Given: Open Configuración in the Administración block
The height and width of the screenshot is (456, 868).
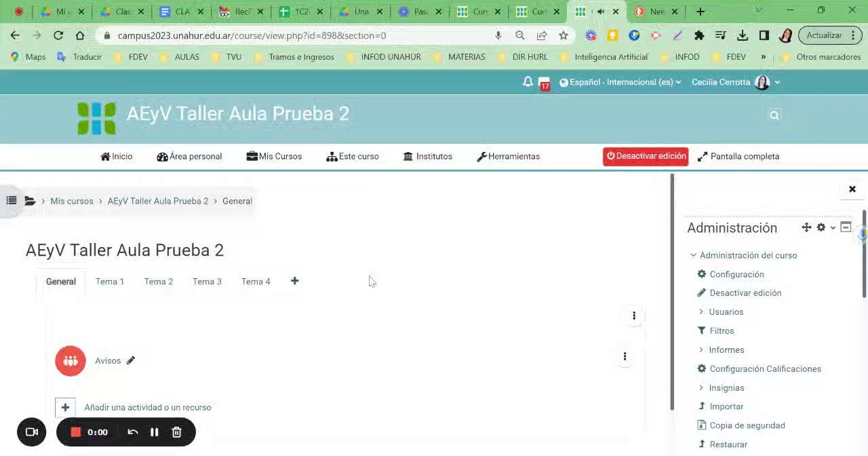Looking at the screenshot, I should (736, 274).
